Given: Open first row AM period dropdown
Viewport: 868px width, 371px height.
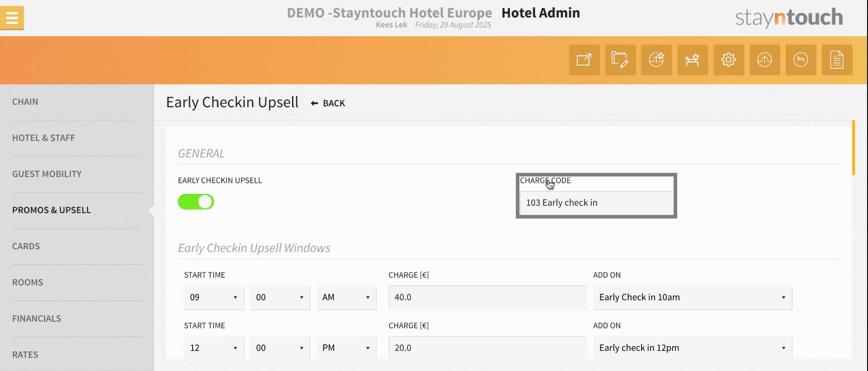Looking at the screenshot, I should click(346, 297).
